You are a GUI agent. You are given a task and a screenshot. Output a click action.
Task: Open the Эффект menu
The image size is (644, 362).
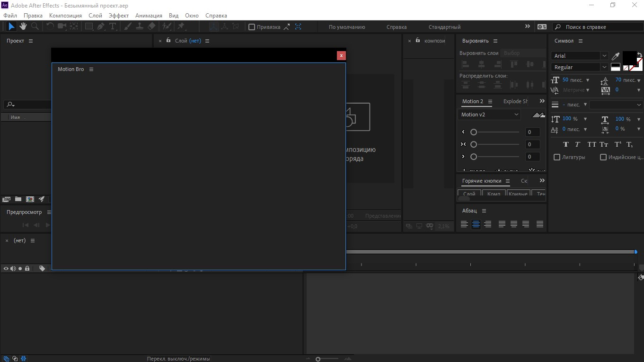tap(119, 16)
